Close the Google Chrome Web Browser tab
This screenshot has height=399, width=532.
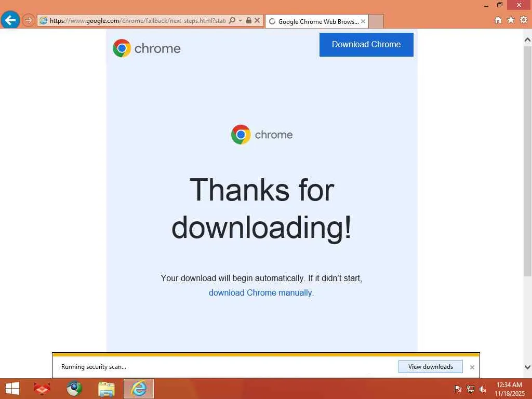[363, 21]
